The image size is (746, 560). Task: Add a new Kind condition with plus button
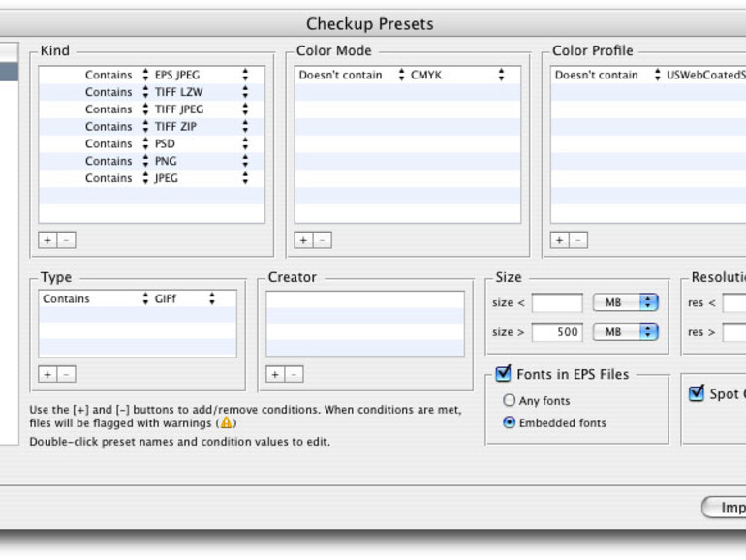pos(48,240)
